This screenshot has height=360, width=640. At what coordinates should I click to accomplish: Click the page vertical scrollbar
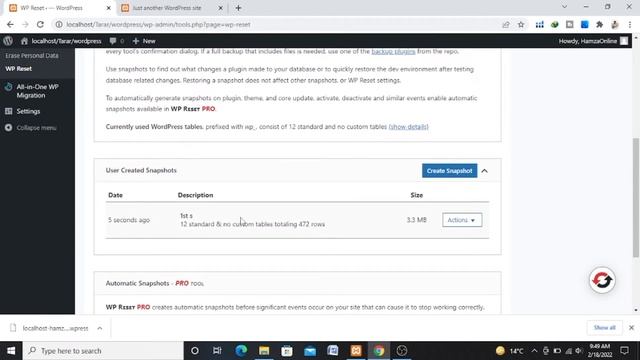(x=636, y=198)
